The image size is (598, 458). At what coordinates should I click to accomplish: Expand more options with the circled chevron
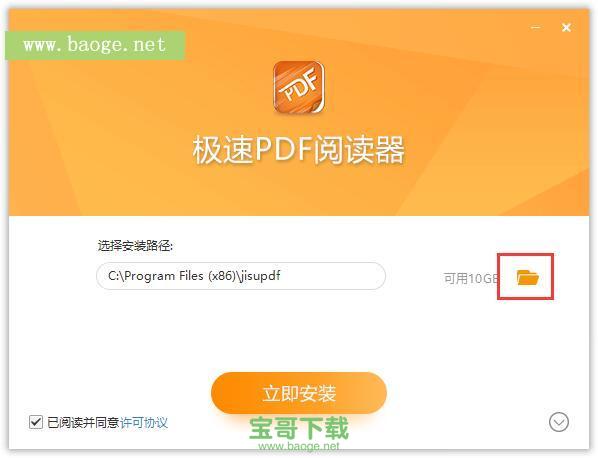559,422
